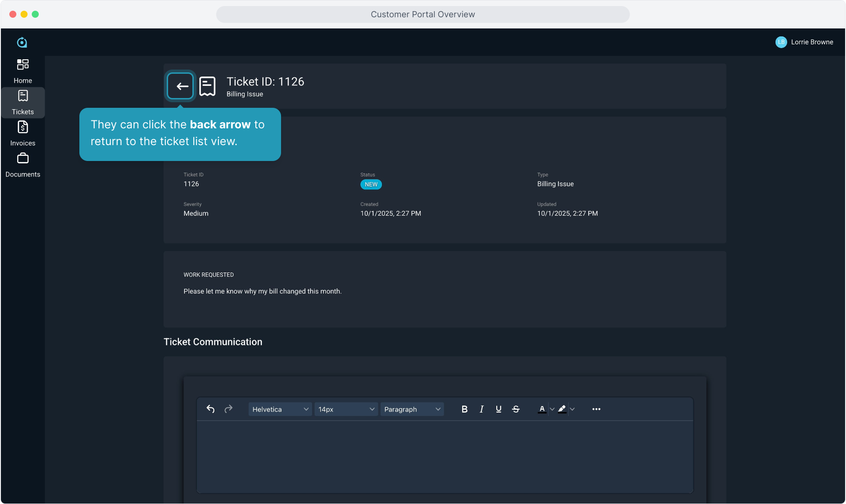Open Documents section in sidebar
Screen dimensions: 846x504
pyautogui.click(x=22, y=165)
